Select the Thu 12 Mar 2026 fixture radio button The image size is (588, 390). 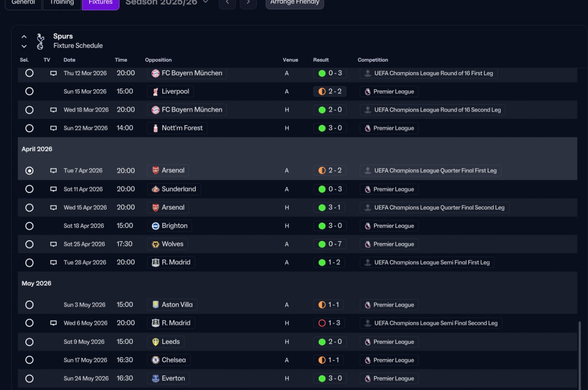pos(29,73)
